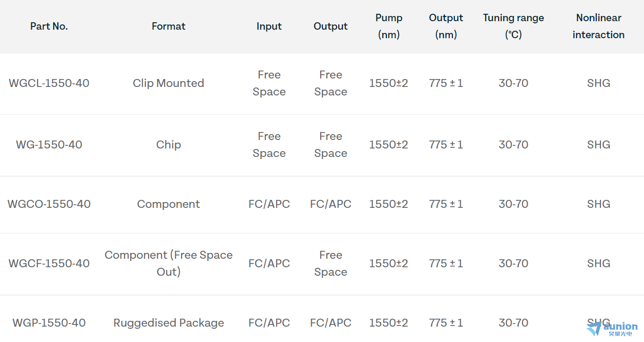Click FC/APC input of WGCO-1550-40 row

pyautogui.click(x=269, y=204)
